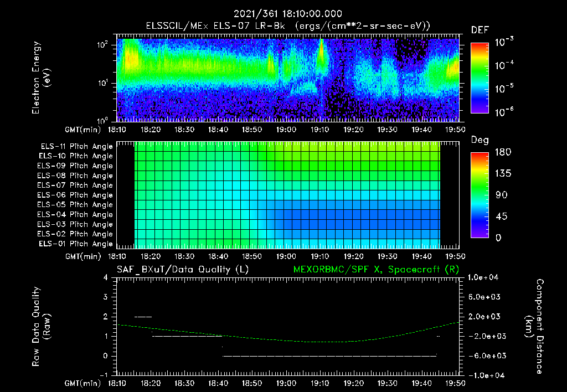
Task: Click the 180 tick on Deg colorbar
Action: coord(503,152)
